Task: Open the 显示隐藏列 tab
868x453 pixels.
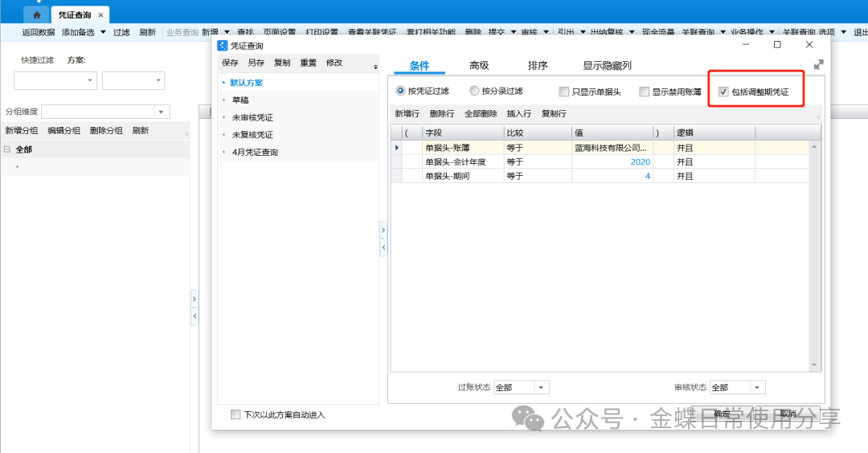Action: coord(607,66)
